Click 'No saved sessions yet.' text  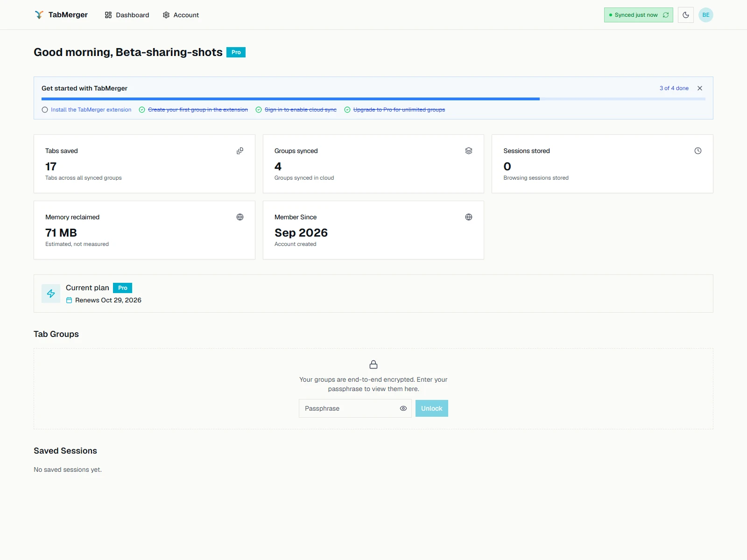(x=68, y=469)
